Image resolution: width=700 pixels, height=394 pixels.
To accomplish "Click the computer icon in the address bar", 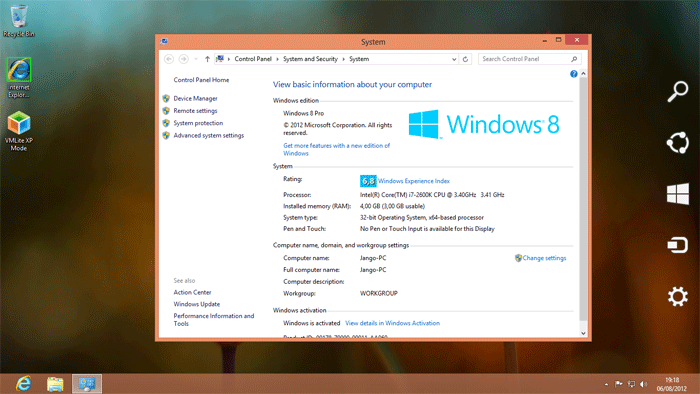I will pyautogui.click(x=220, y=59).
